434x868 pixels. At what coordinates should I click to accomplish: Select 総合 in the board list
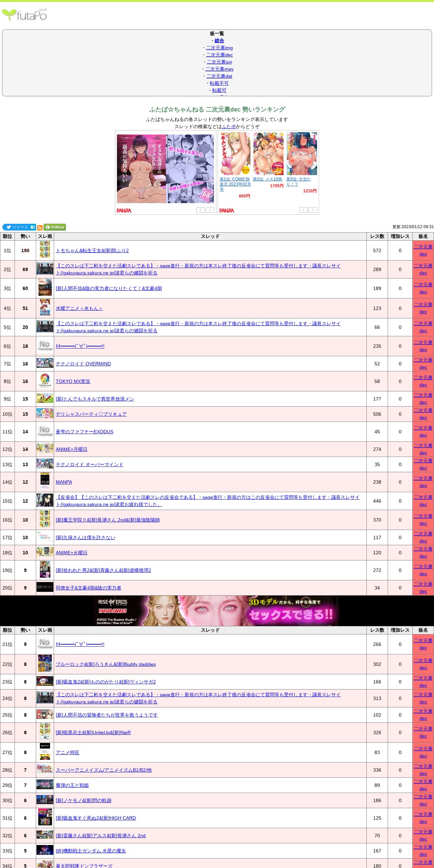(x=219, y=41)
